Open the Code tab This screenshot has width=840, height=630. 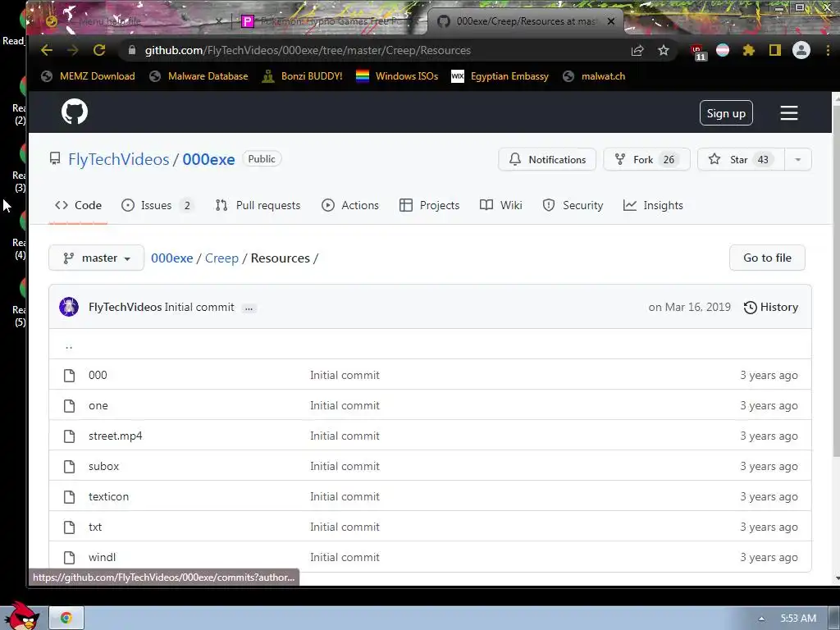coord(78,205)
